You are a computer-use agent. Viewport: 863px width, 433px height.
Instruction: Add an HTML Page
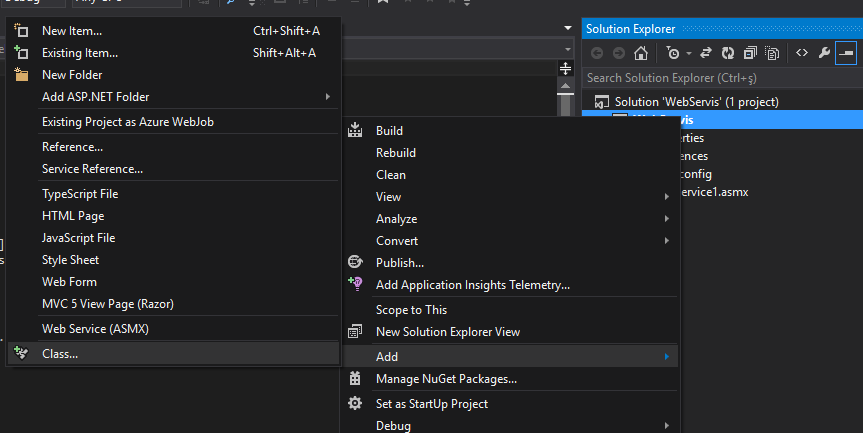coord(173,216)
